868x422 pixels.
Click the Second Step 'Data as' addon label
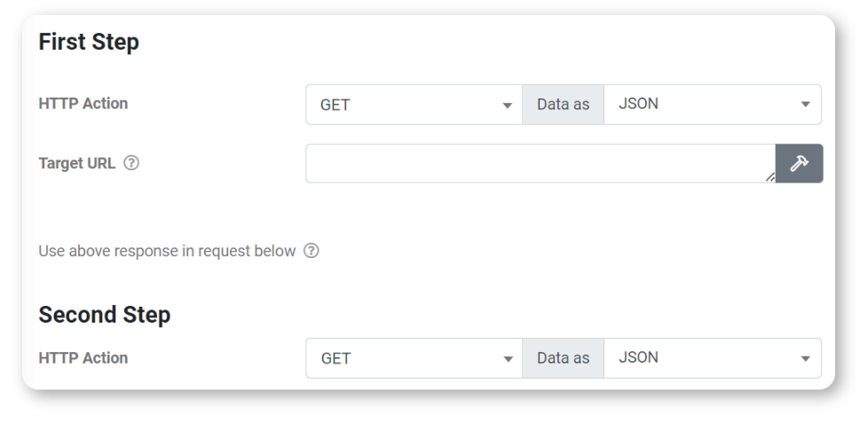[x=563, y=358]
